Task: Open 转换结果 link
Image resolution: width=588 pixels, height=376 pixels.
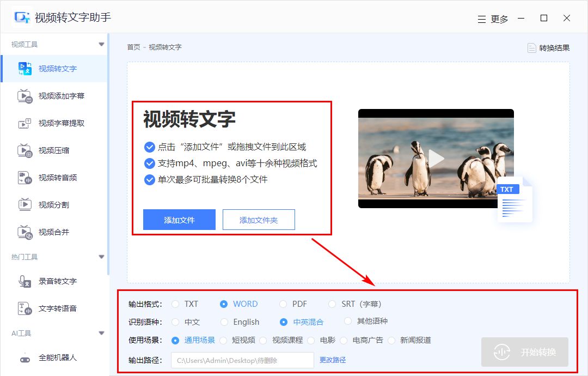Action: pyautogui.click(x=554, y=48)
